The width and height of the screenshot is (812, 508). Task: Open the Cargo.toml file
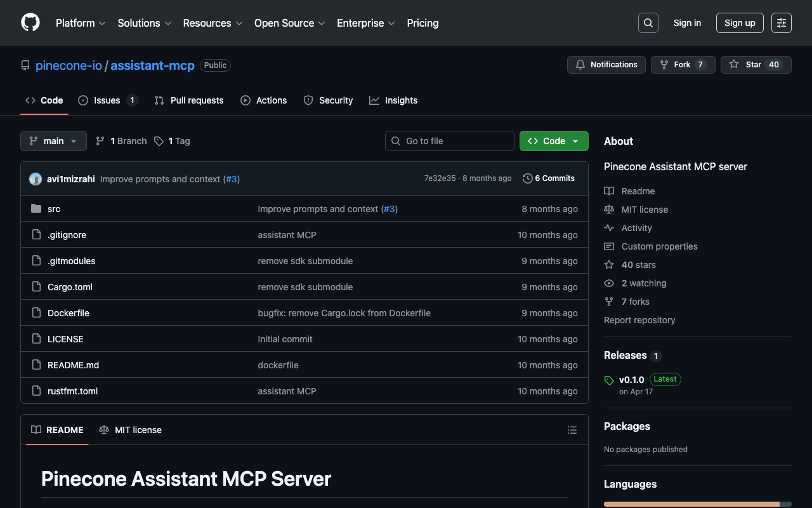[x=70, y=287]
